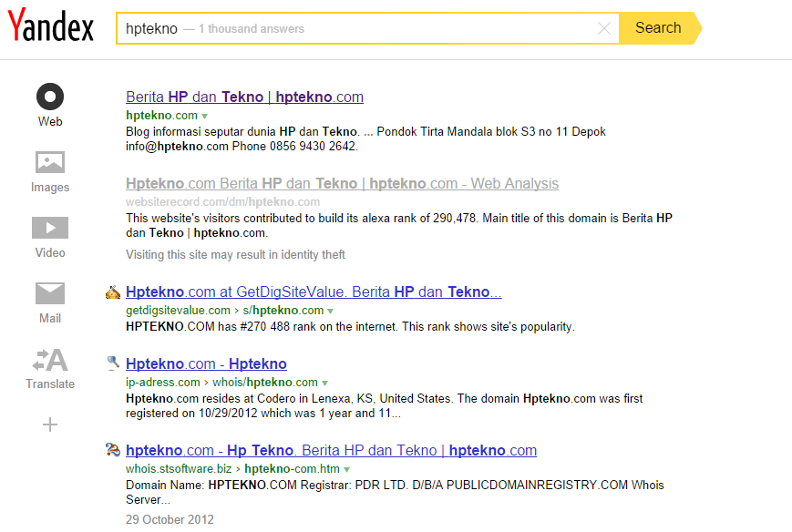Click the ip-adress.com result favicon
This screenshot has width=792, height=532.
click(x=113, y=363)
